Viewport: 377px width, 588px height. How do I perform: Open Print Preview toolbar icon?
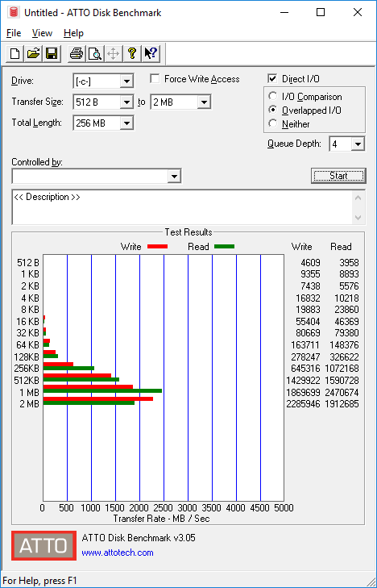pos(95,53)
